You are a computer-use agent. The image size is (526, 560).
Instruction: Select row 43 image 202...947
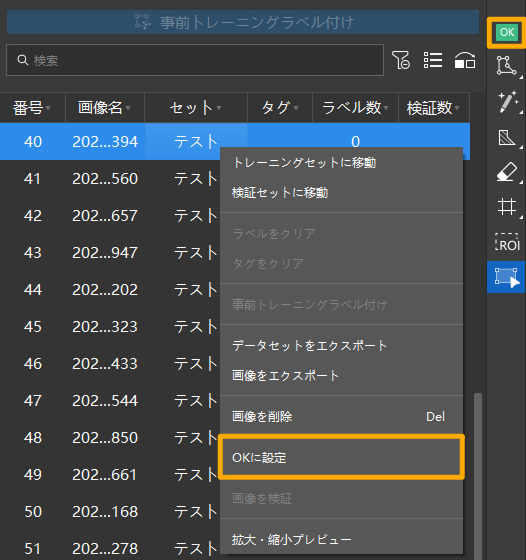point(105,253)
